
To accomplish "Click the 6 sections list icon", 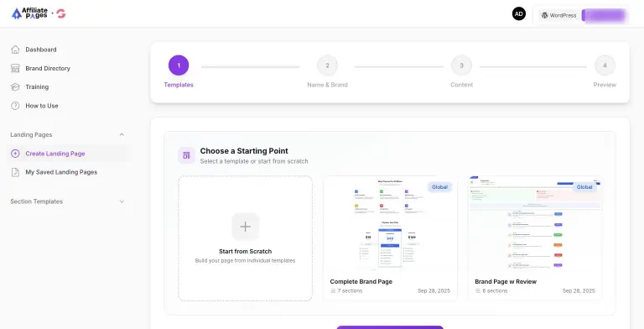I will pos(478,290).
